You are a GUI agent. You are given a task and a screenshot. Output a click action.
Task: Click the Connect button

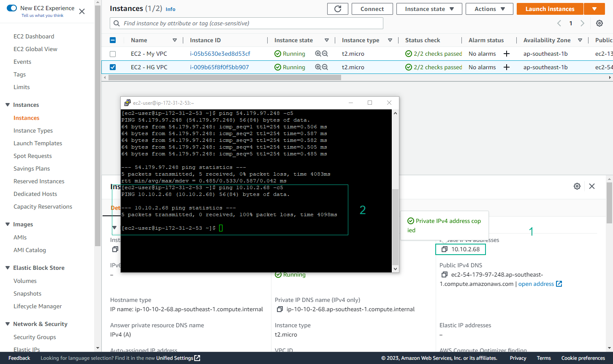[372, 9]
